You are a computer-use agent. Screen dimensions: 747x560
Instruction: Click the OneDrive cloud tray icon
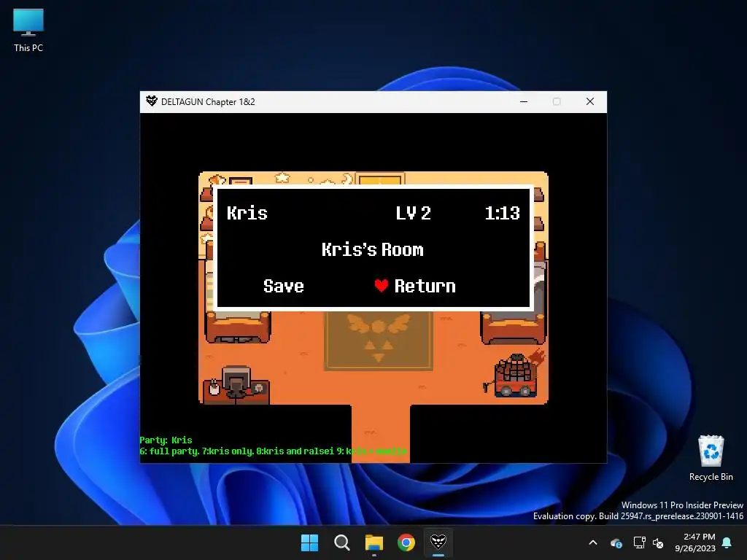pos(616,542)
